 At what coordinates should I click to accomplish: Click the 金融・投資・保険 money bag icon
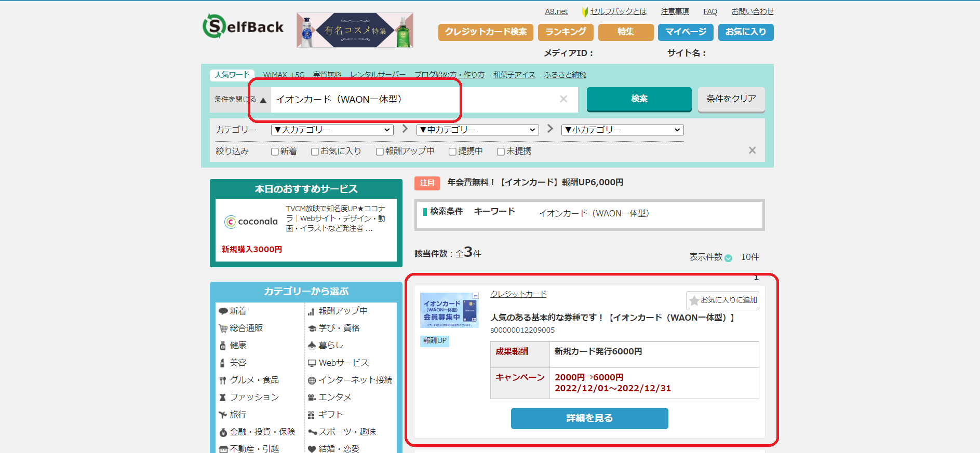(223, 432)
